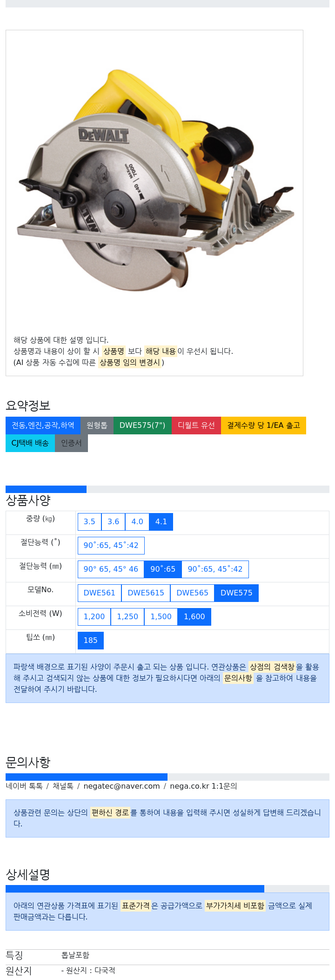
Task: Click the negatec@naver.com email link
Action: [x=121, y=786]
